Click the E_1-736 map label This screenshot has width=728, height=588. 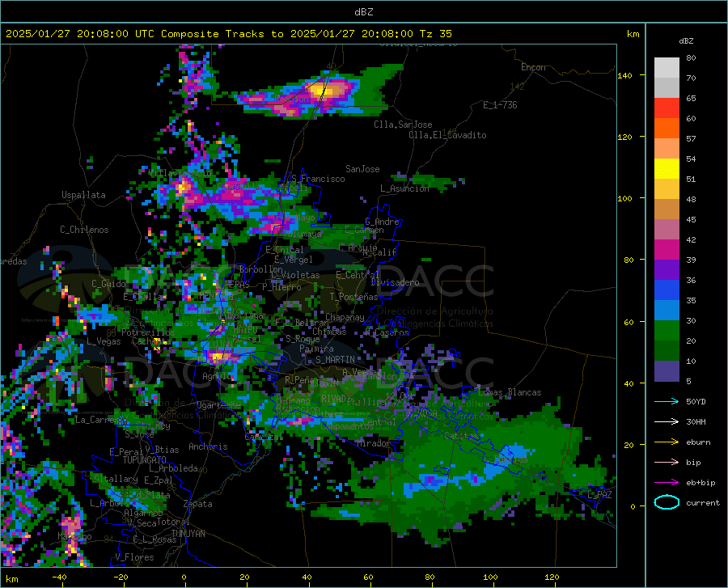(500, 105)
